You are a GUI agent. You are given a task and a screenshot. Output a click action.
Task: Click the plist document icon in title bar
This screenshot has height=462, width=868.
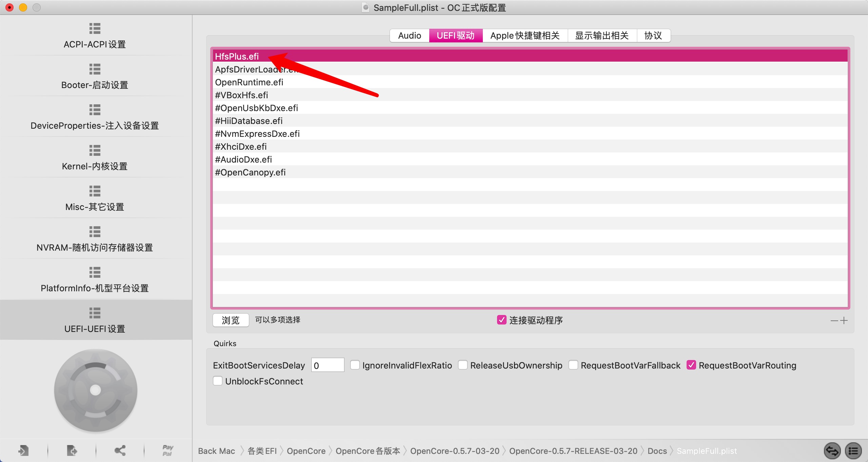pos(366,7)
